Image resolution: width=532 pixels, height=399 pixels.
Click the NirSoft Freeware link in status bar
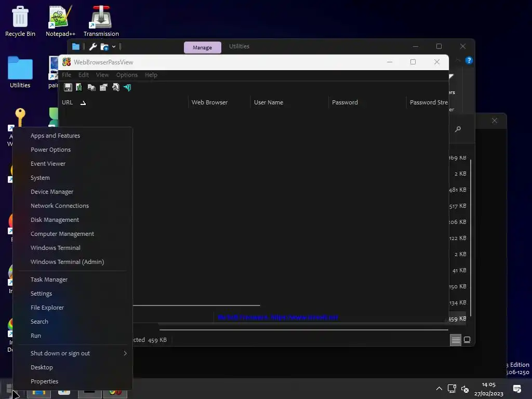coord(278,317)
